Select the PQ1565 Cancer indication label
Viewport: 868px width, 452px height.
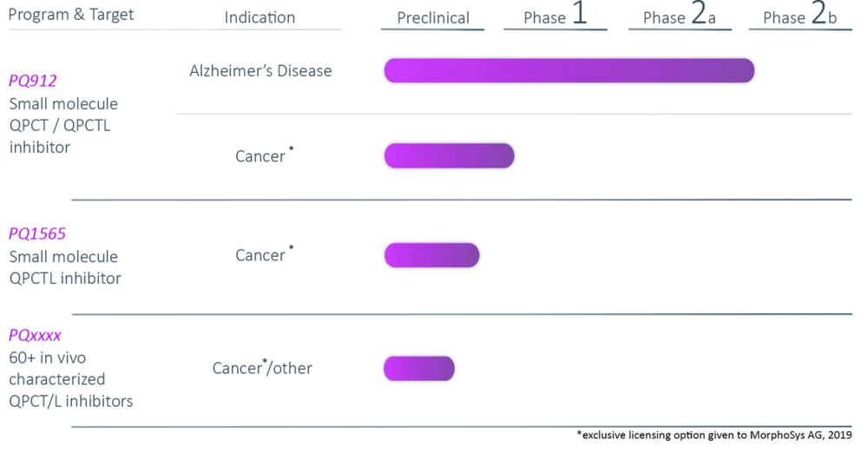tap(262, 255)
